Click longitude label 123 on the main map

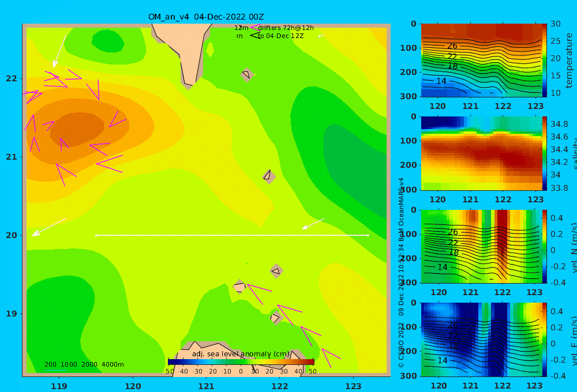[x=353, y=386]
